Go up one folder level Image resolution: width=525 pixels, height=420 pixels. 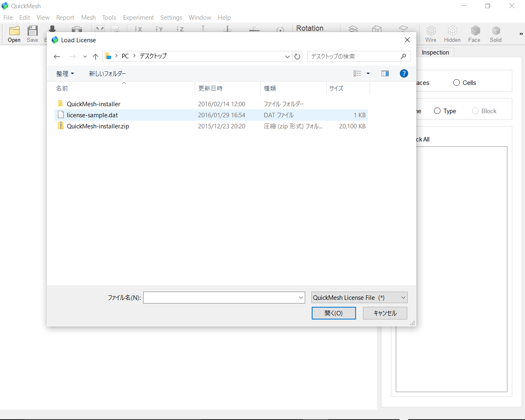[x=96, y=57]
